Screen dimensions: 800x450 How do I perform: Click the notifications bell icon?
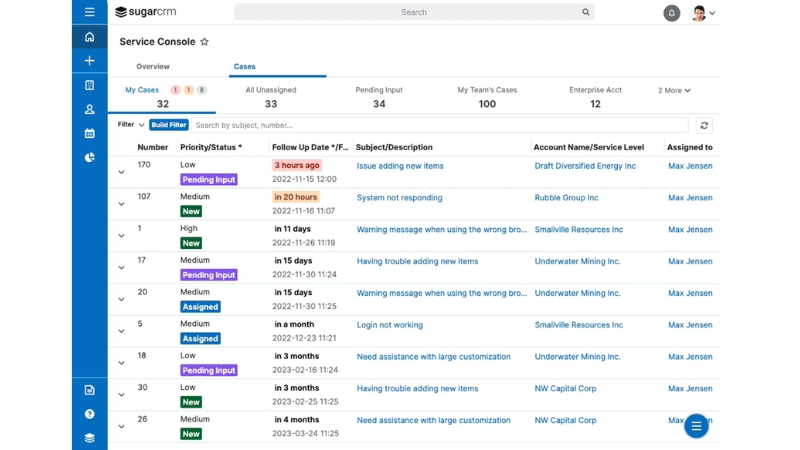coord(671,13)
